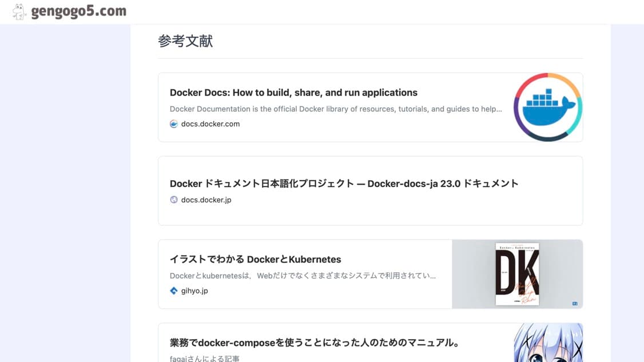Open the イラストでわかる DockerとKubernetes link

pos(255,259)
